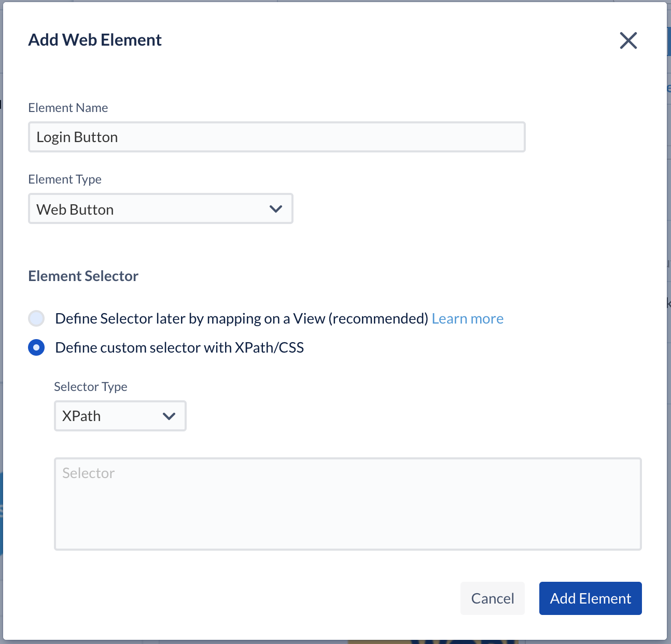This screenshot has height=644, width=671.
Task: Select the Define custom selector radio button
Action: pos(36,347)
